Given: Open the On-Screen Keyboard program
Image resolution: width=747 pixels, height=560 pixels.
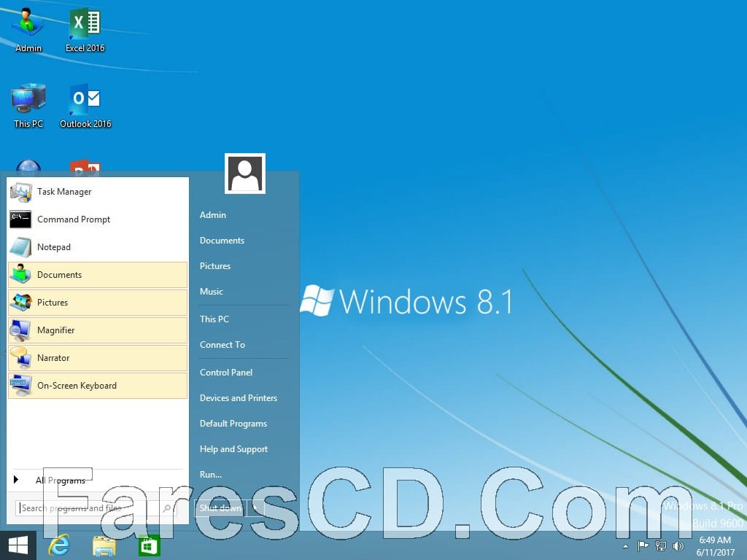Looking at the screenshot, I should (x=98, y=385).
